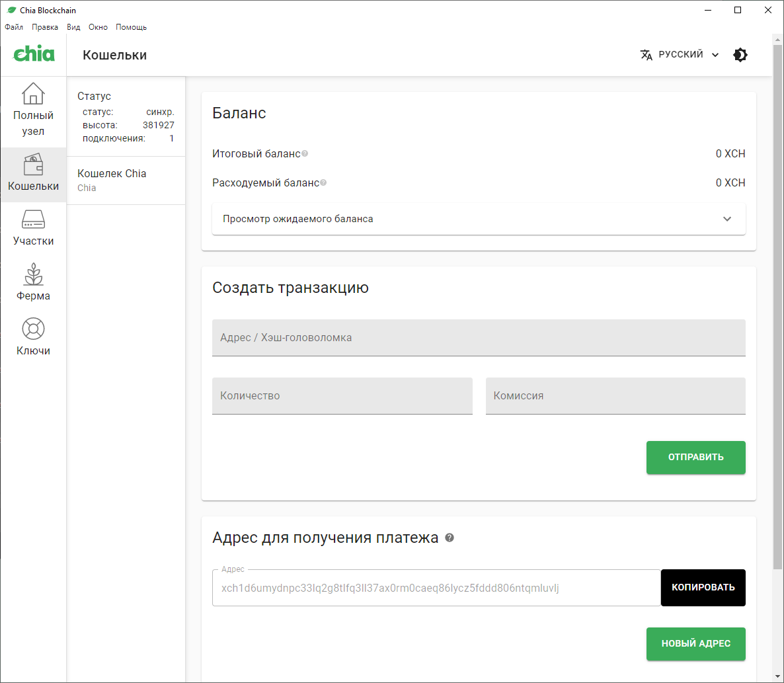Screen dimensions: 784x683
Task: Open the РУССКИЙ language dropdown
Action: [x=680, y=54]
